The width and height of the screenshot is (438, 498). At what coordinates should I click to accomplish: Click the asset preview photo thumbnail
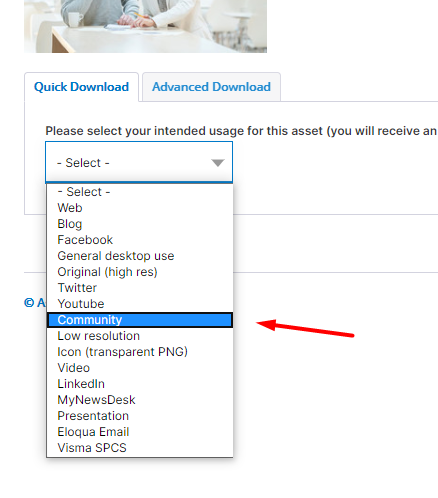coord(145,26)
